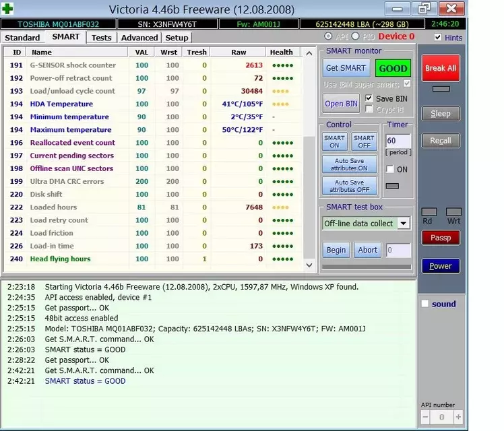Select the Reallocated event count row
Viewport: 504px width, 431px height.
(x=154, y=143)
